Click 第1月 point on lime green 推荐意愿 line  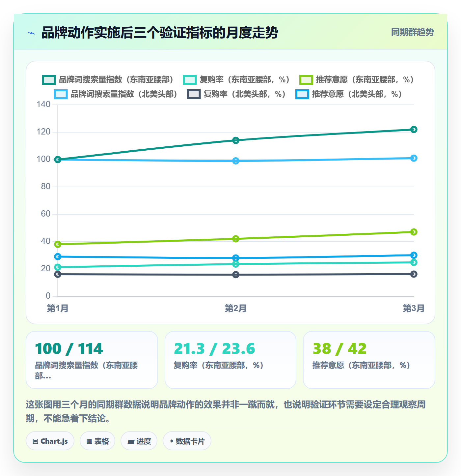pos(58,244)
